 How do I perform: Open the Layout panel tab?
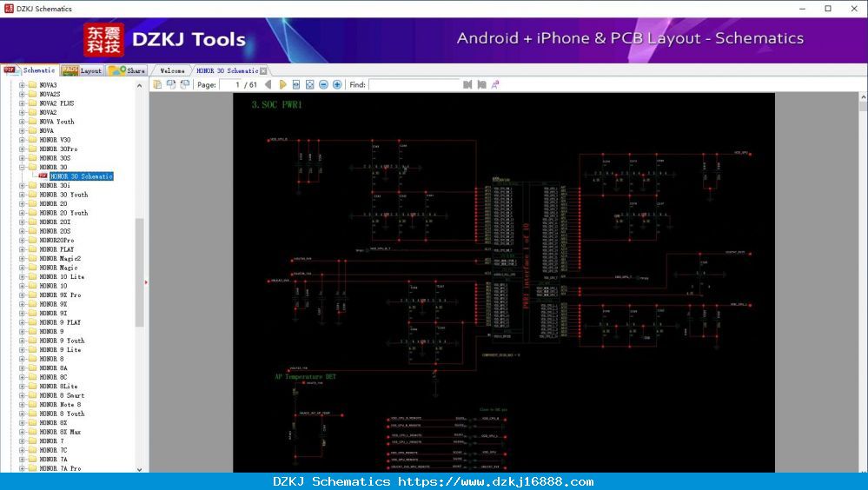(x=82, y=70)
